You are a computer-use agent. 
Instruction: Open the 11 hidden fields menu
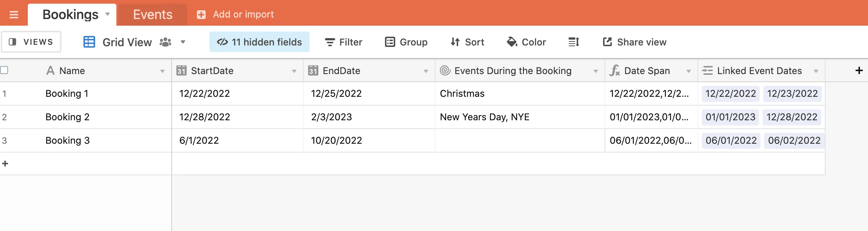point(259,42)
